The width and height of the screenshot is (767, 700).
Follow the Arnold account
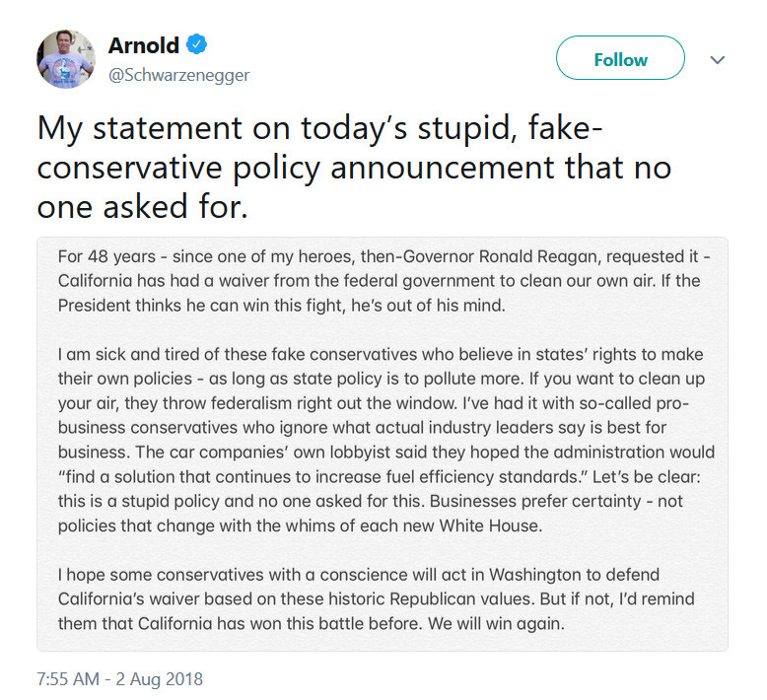[x=620, y=58]
